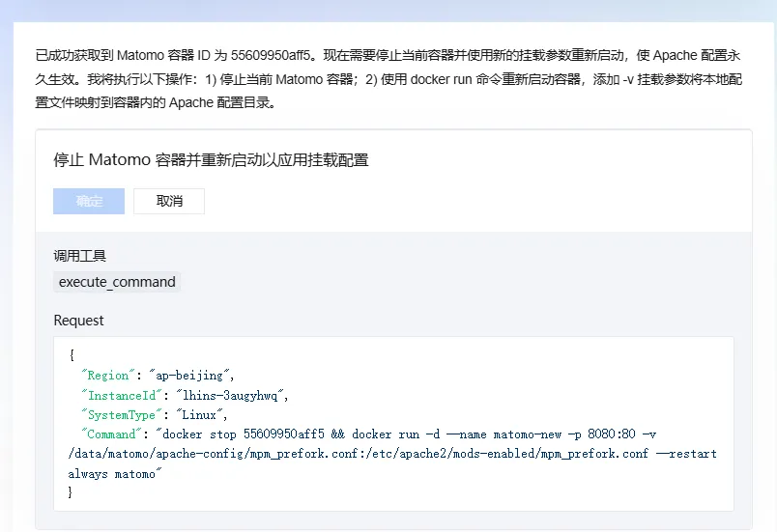Click the 确定 confirm button
The image size is (777, 532).
click(89, 201)
